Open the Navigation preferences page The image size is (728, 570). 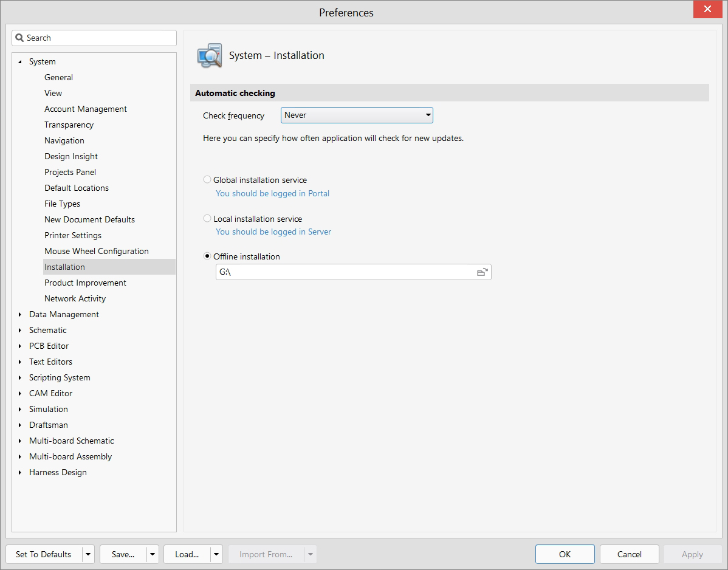(x=64, y=140)
